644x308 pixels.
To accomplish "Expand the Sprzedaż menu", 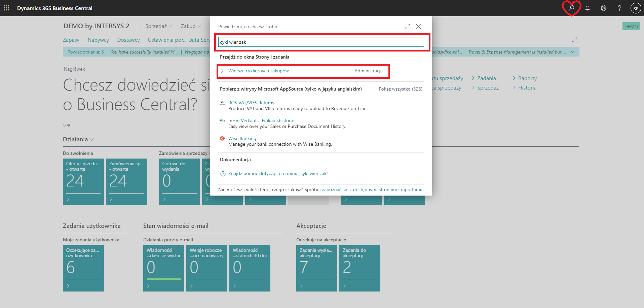I will pyautogui.click(x=158, y=26).
